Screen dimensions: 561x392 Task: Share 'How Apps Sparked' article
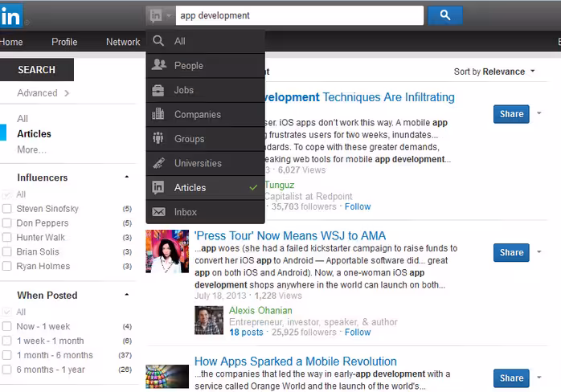click(x=511, y=378)
